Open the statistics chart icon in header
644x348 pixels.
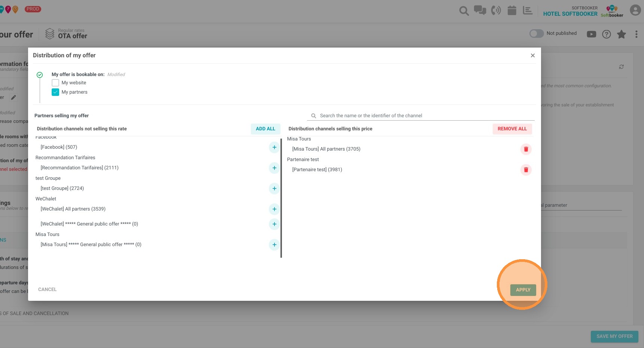pos(528,10)
